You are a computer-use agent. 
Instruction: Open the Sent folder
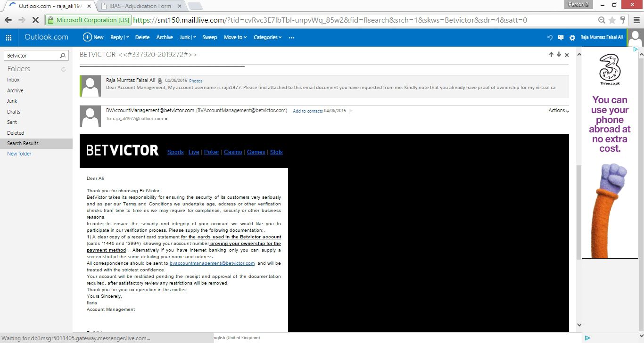tap(12, 122)
